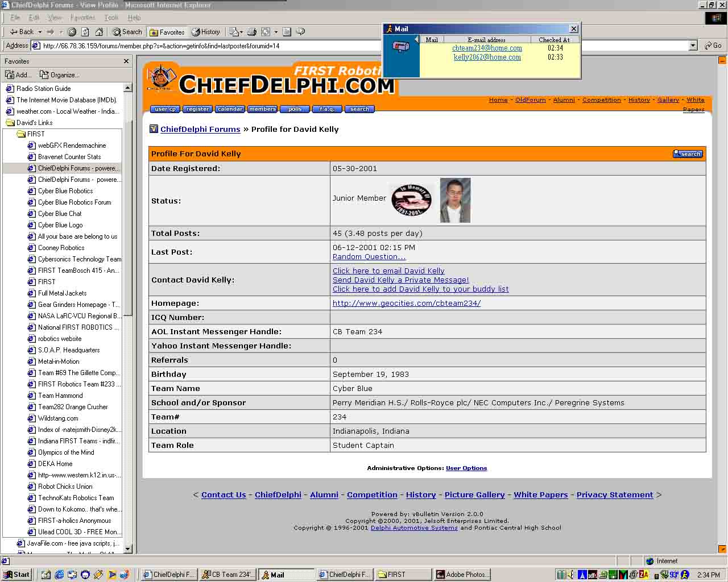728x582 pixels.
Task: Open Cyber Blue Chat favorite
Action: 55,214
